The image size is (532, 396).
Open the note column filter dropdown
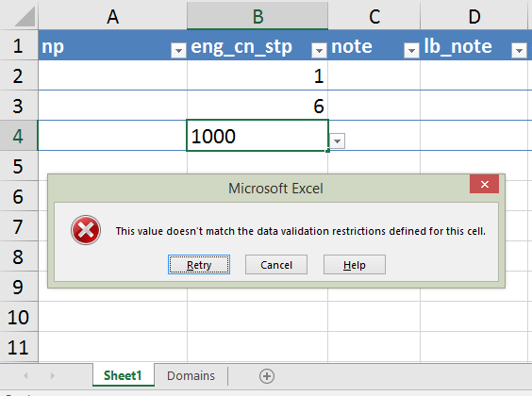(x=411, y=51)
